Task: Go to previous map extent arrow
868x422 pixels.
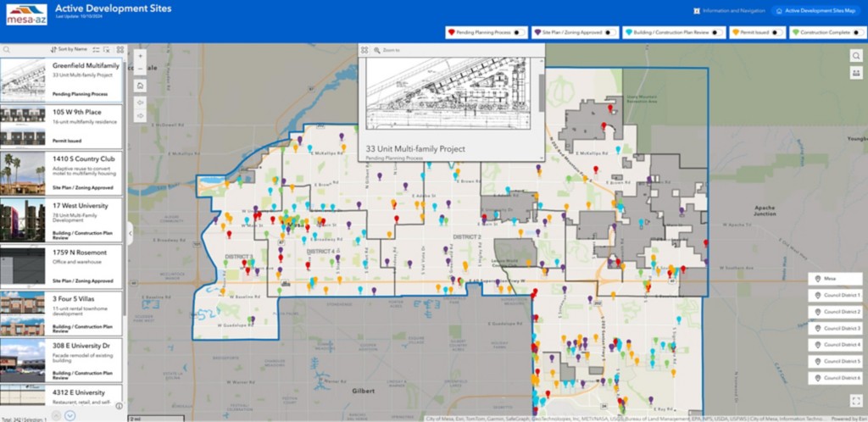Action: coord(140,103)
